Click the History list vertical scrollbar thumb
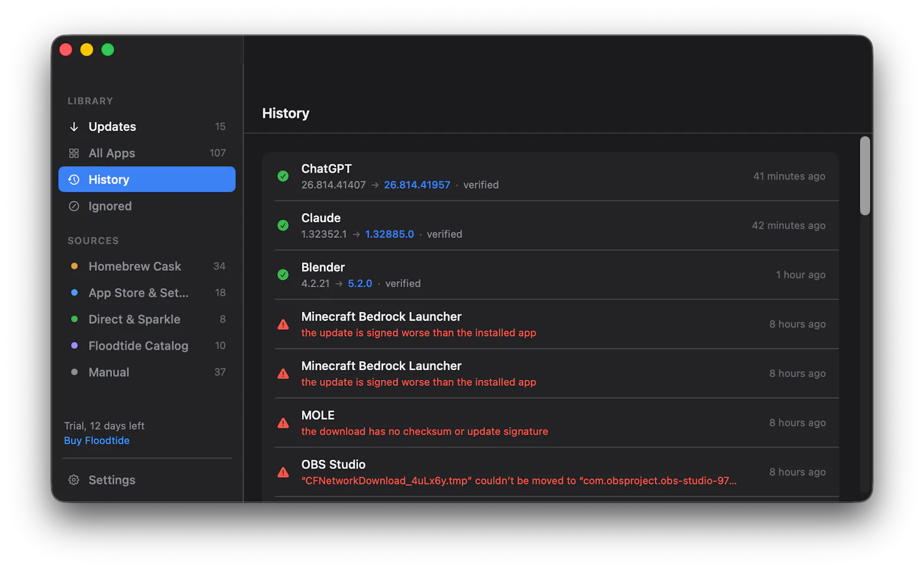 click(865, 176)
